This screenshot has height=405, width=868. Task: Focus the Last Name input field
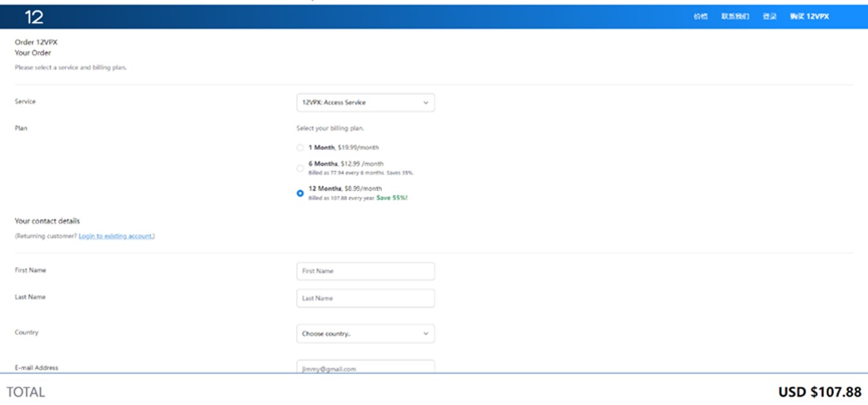[365, 298]
